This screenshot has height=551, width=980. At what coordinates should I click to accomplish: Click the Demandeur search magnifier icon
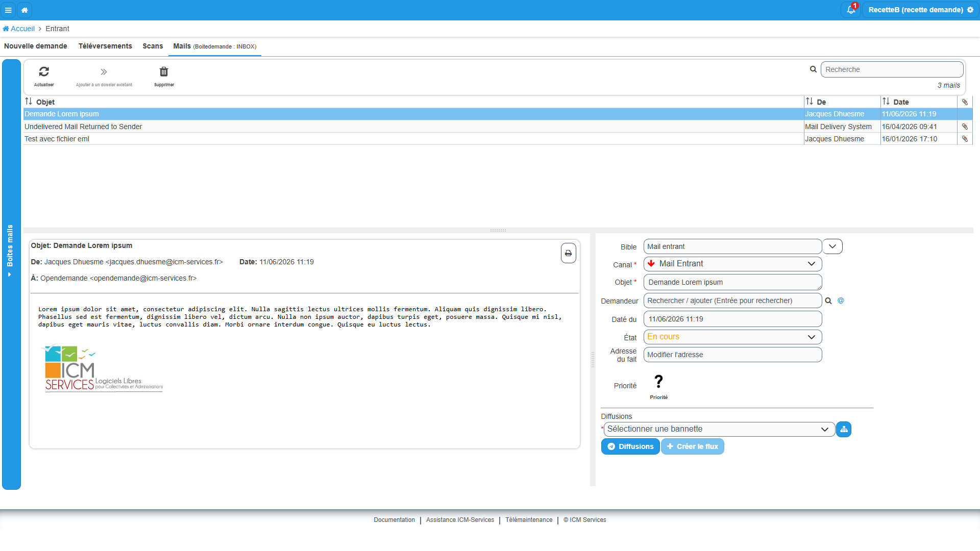click(828, 301)
